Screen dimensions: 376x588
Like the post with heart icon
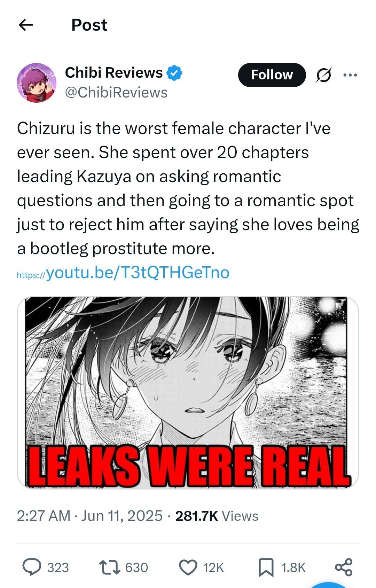tap(188, 567)
